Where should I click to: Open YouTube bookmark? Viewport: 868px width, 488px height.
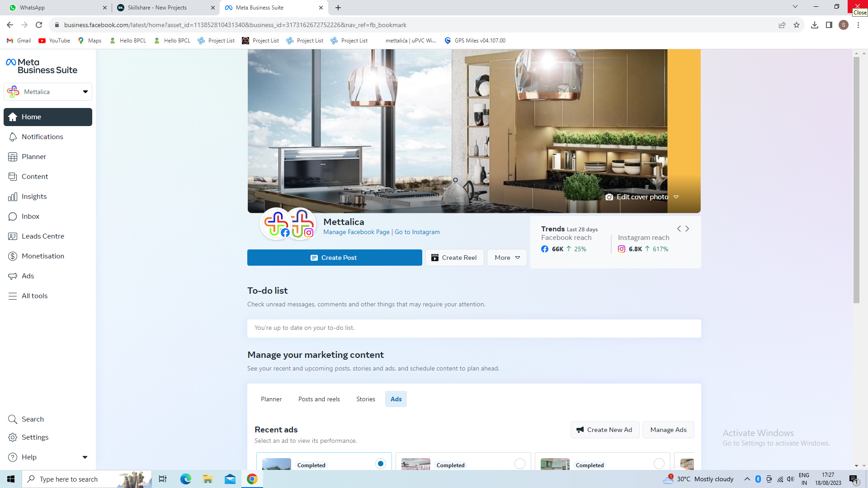click(x=54, y=41)
